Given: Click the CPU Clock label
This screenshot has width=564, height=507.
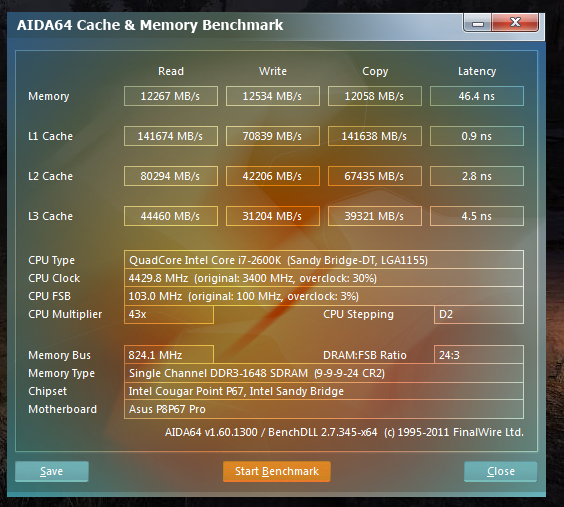Looking at the screenshot, I should [54, 278].
